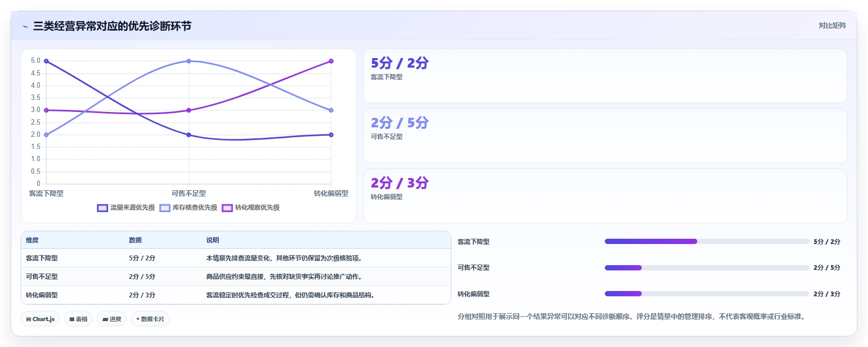This screenshot has width=868, height=347.
Task: Toggle the 转化观察优先级 legend item
Action: (251, 208)
